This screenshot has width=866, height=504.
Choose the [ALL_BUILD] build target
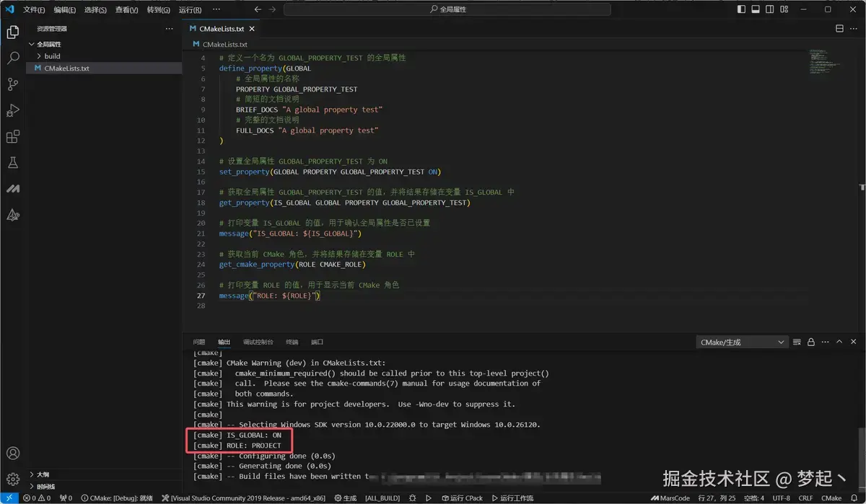pyautogui.click(x=382, y=498)
